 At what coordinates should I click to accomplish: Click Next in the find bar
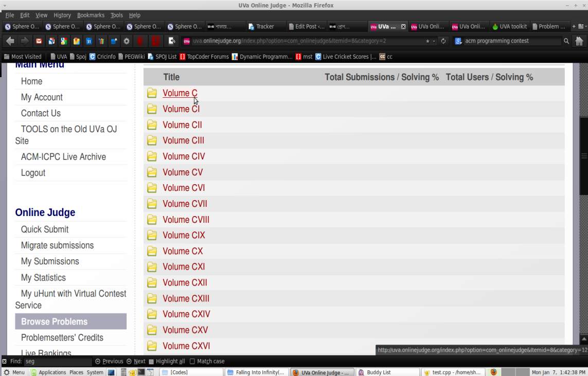136,362
